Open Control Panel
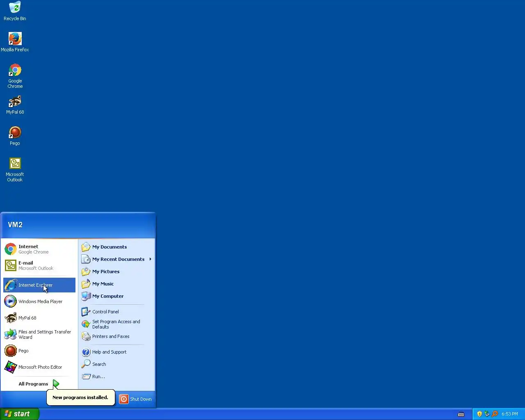Screen dimensions: 525x420 [116, 312]
